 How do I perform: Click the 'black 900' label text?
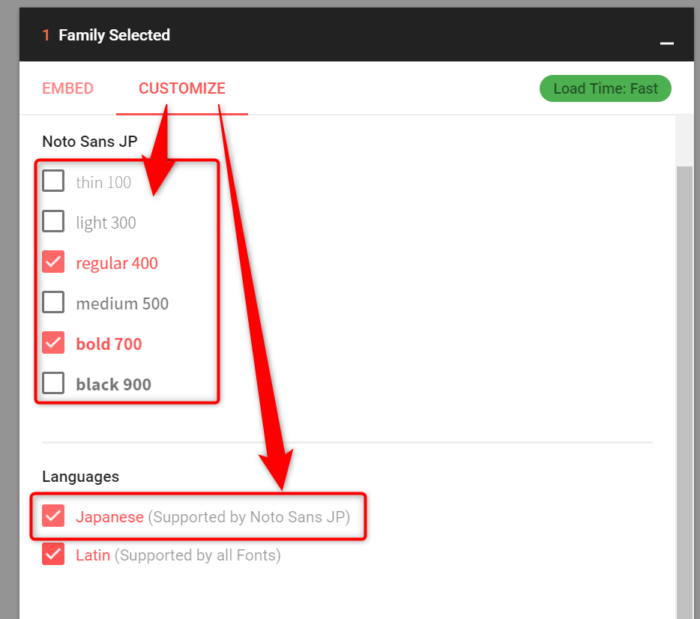(x=113, y=384)
